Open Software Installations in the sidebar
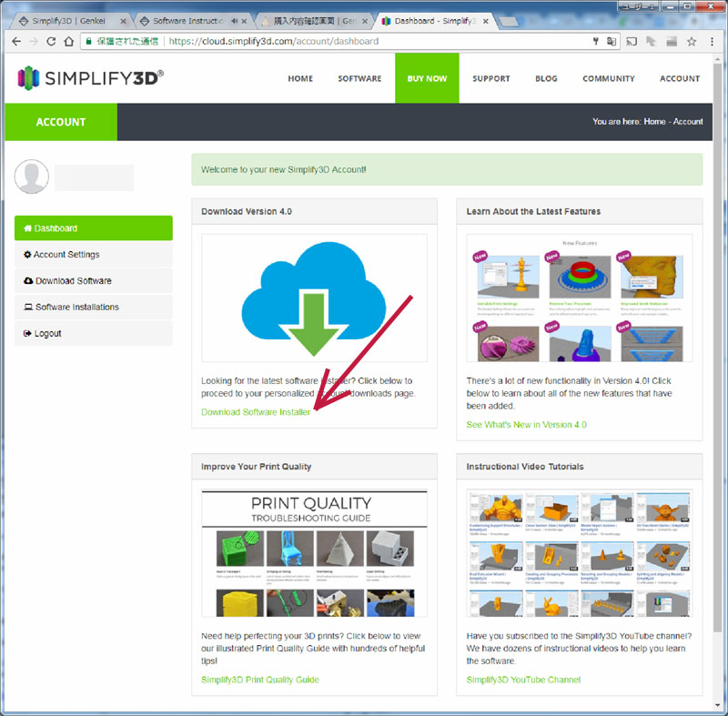 point(93,308)
